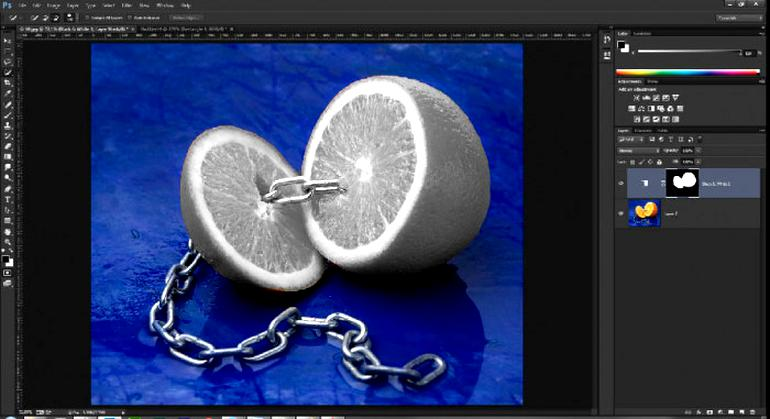Add a Curves adjustment
Screen dimensions: 770x419
click(x=656, y=98)
